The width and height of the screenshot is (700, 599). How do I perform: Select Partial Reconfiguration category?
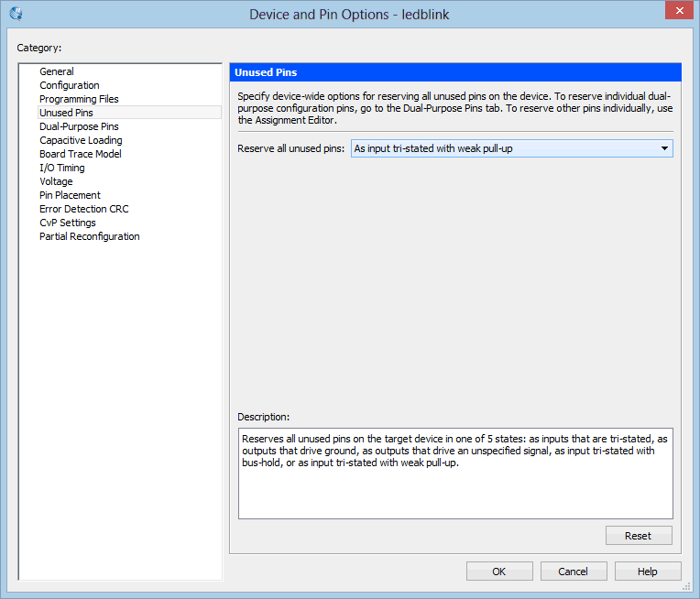pyautogui.click(x=89, y=236)
